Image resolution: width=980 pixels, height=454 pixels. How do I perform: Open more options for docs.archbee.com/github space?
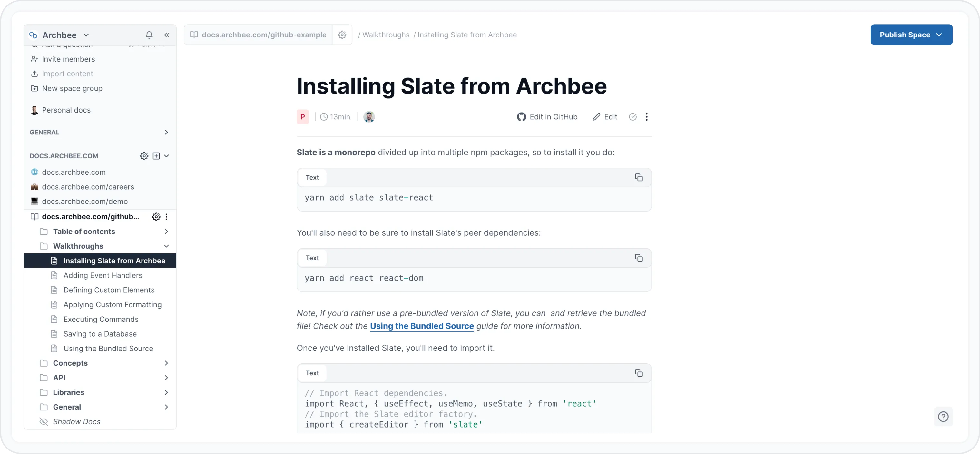[x=166, y=217]
